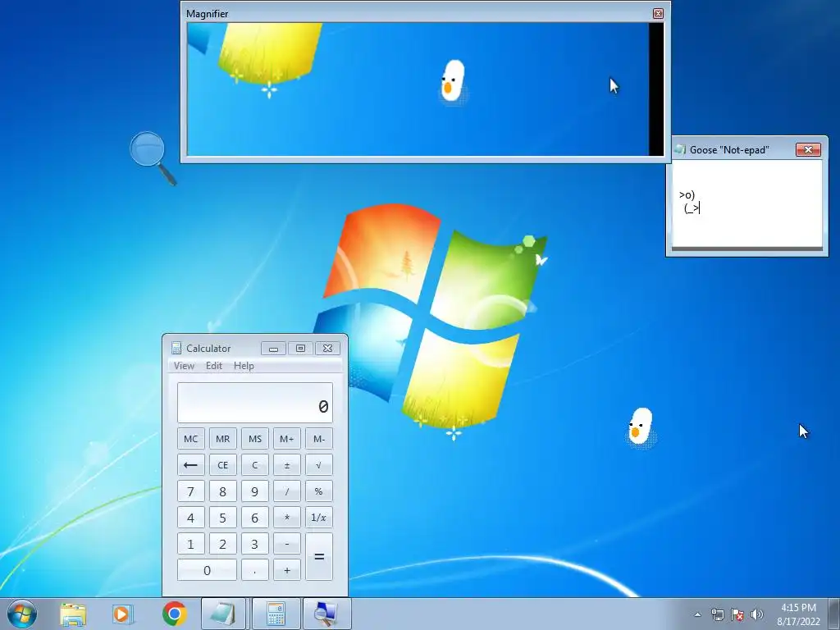Viewport: 840px width, 630px height.
Task: Click the Calculator 5 key
Action: click(223, 518)
